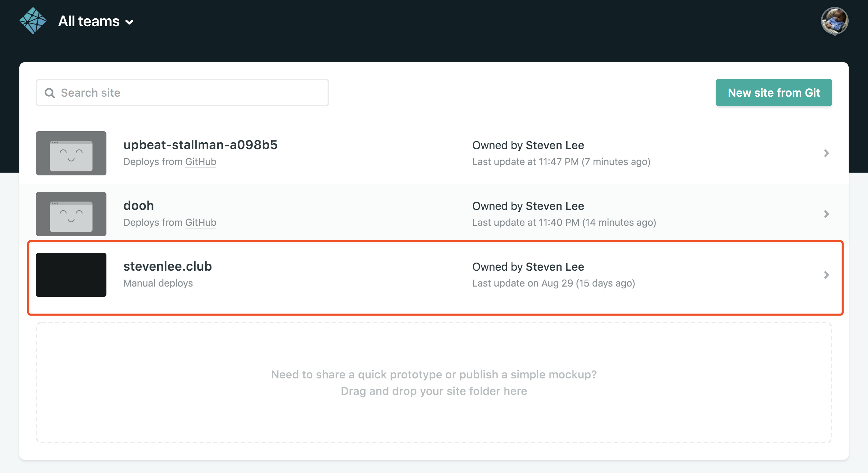Click right arrow on dooh row

pyautogui.click(x=826, y=214)
